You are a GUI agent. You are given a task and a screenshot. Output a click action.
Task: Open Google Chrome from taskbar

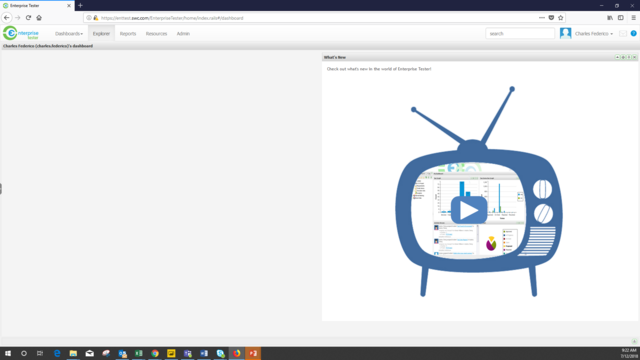(x=155, y=353)
